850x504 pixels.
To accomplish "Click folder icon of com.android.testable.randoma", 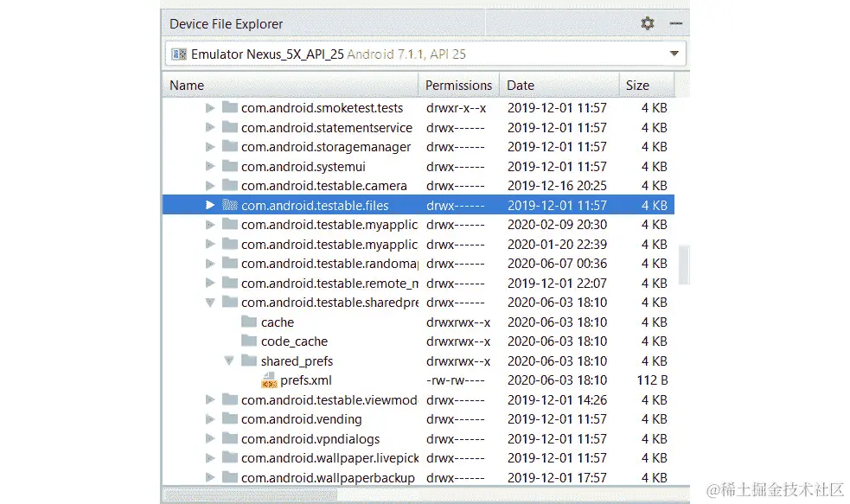I will click(x=230, y=264).
